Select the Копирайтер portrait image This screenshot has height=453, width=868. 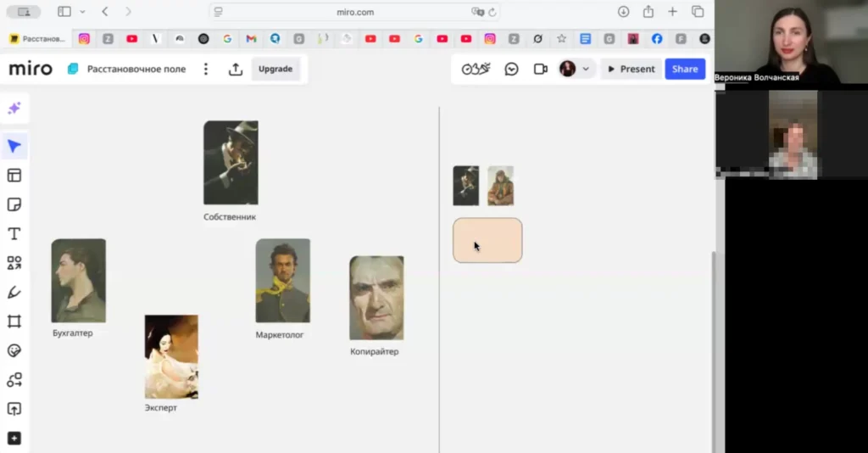pos(376,298)
